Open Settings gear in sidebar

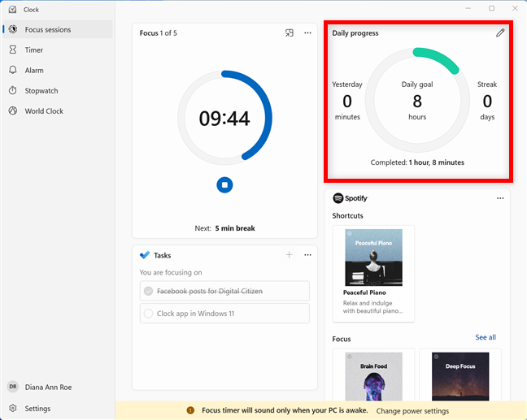(x=37, y=409)
